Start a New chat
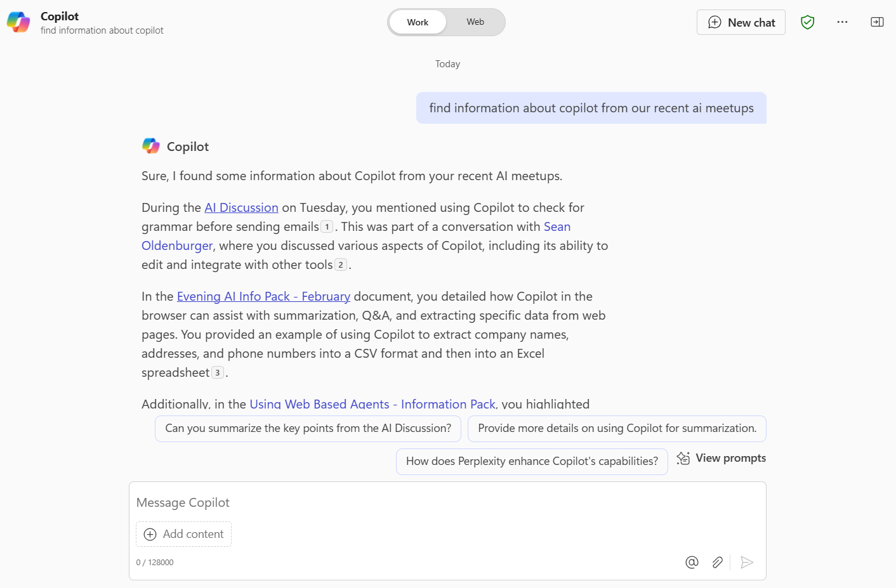This screenshot has height=588, width=896. point(741,22)
